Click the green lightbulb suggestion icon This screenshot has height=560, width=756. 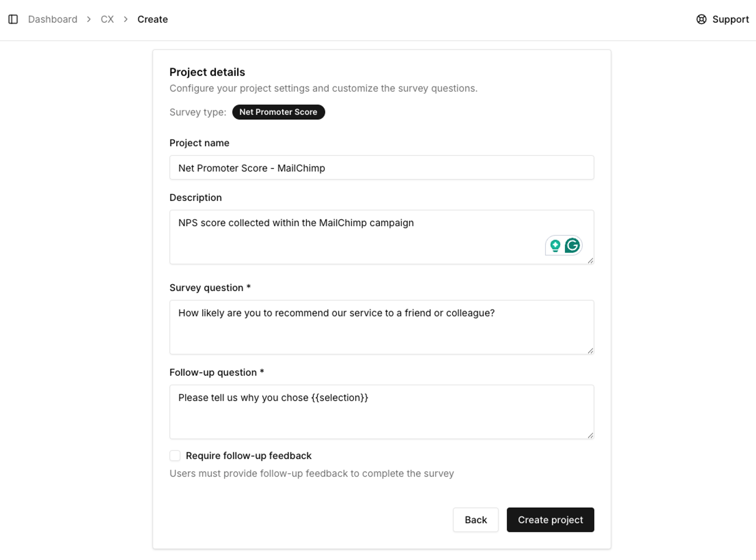point(555,245)
